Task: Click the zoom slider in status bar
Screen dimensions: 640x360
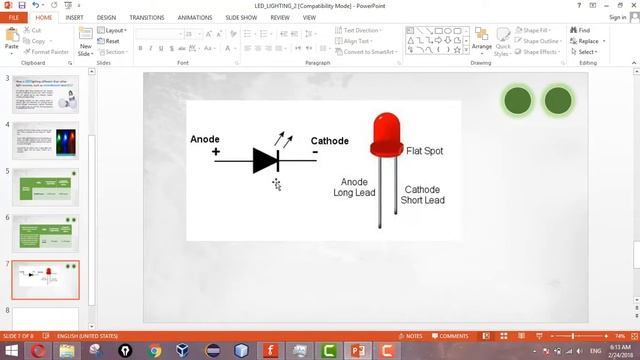Action: pyautogui.click(x=579, y=336)
